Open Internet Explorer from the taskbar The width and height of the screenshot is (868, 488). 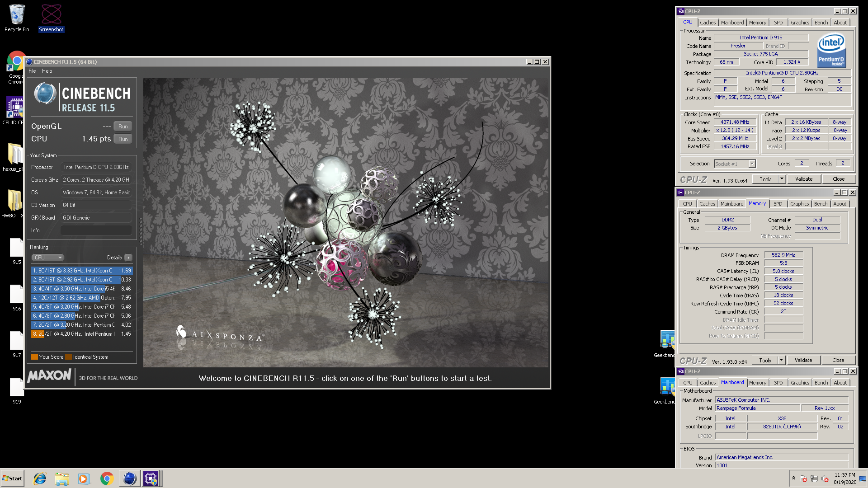click(x=40, y=479)
